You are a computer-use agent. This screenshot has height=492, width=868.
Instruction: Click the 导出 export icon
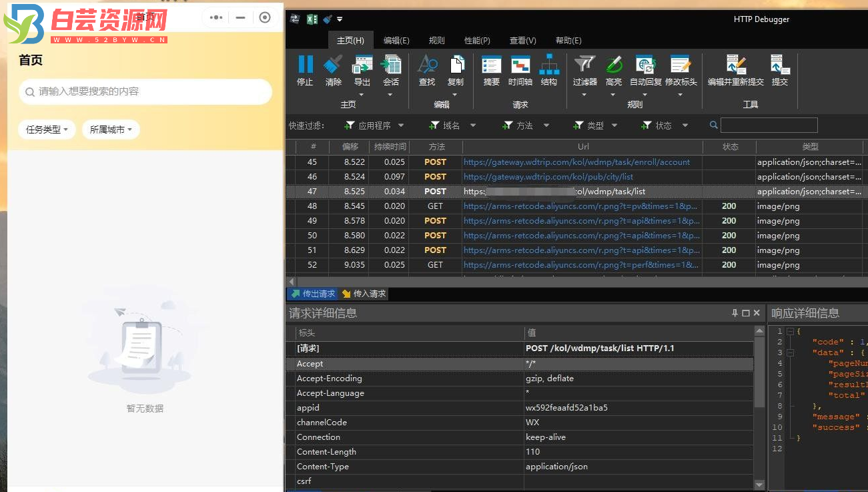362,64
